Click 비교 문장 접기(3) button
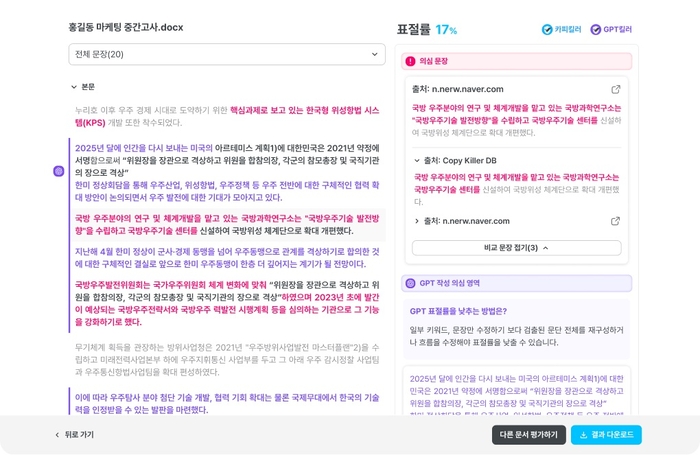This screenshot has width=700, height=455. [517, 248]
